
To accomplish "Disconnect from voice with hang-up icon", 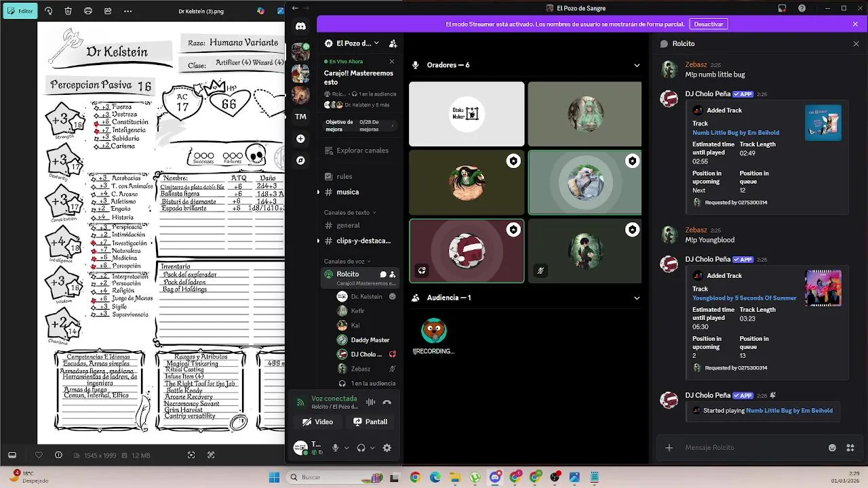I will pyautogui.click(x=387, y=402).
